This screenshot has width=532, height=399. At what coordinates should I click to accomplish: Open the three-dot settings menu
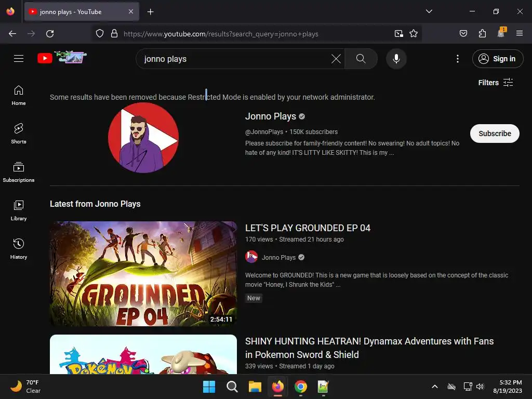coord(457,59)
